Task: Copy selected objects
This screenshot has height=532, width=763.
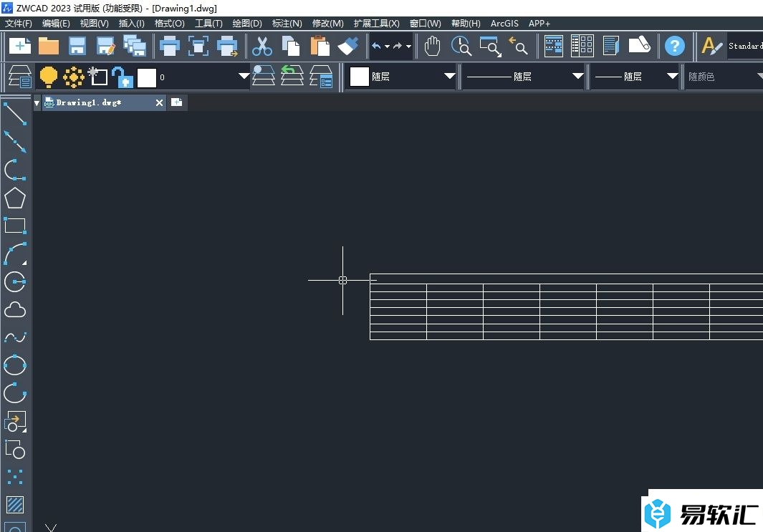Action: point(291,47)
